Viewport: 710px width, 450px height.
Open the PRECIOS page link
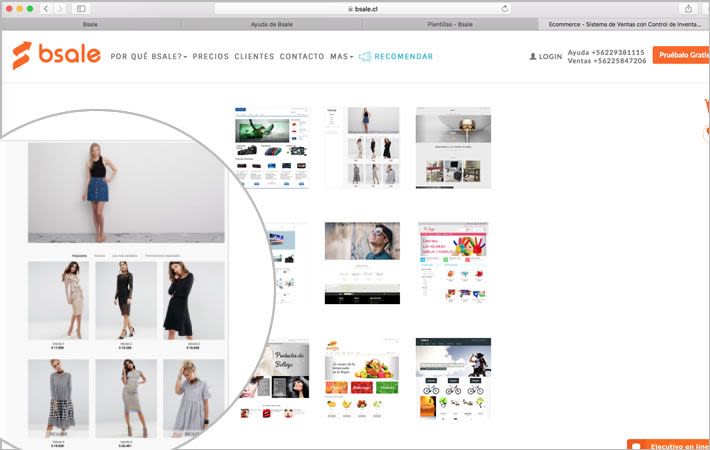(x=210, y=57)
